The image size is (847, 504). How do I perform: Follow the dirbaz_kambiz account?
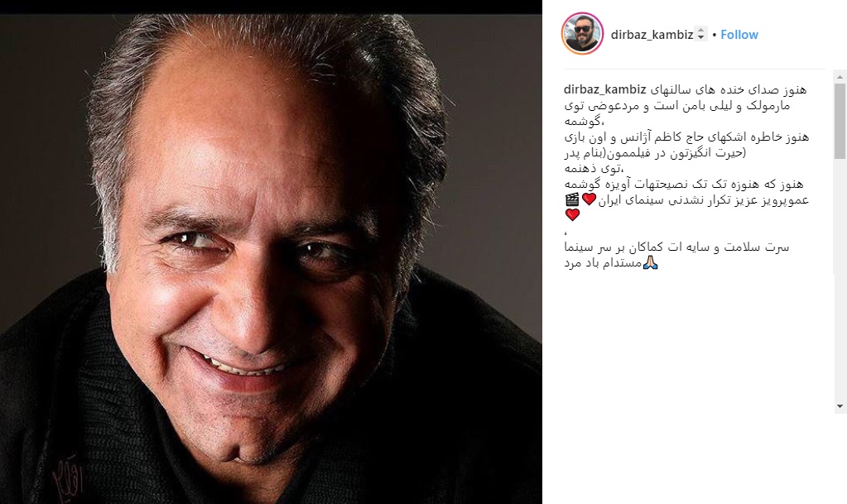739,35
